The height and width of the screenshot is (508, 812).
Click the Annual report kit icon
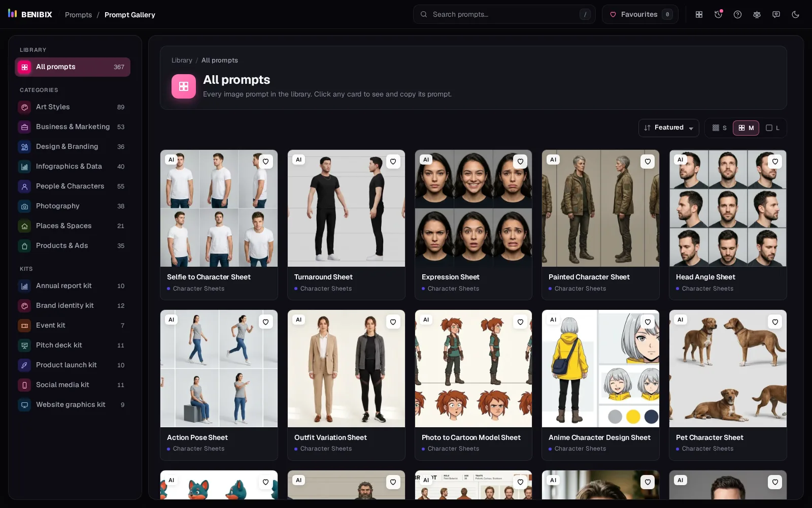point(24,286)
